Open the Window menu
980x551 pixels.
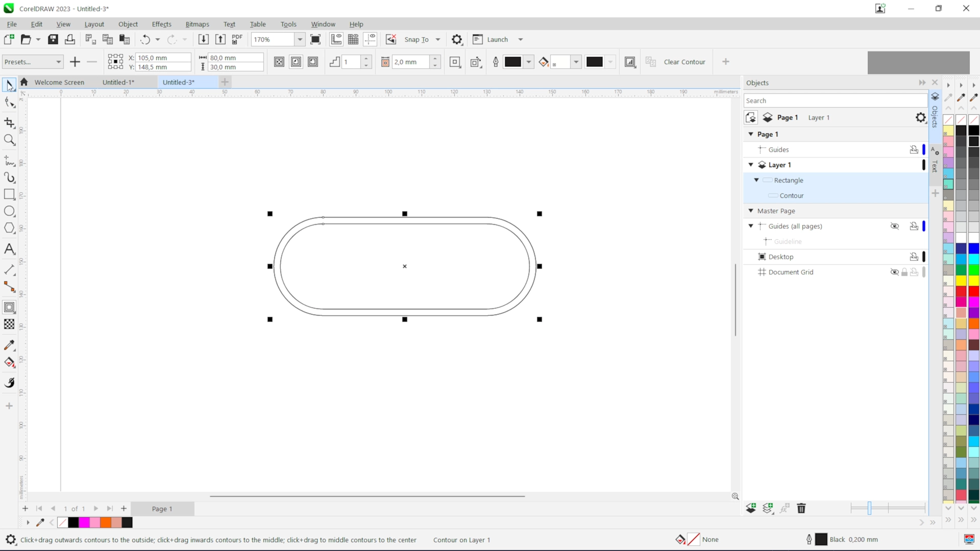point(323,24)
